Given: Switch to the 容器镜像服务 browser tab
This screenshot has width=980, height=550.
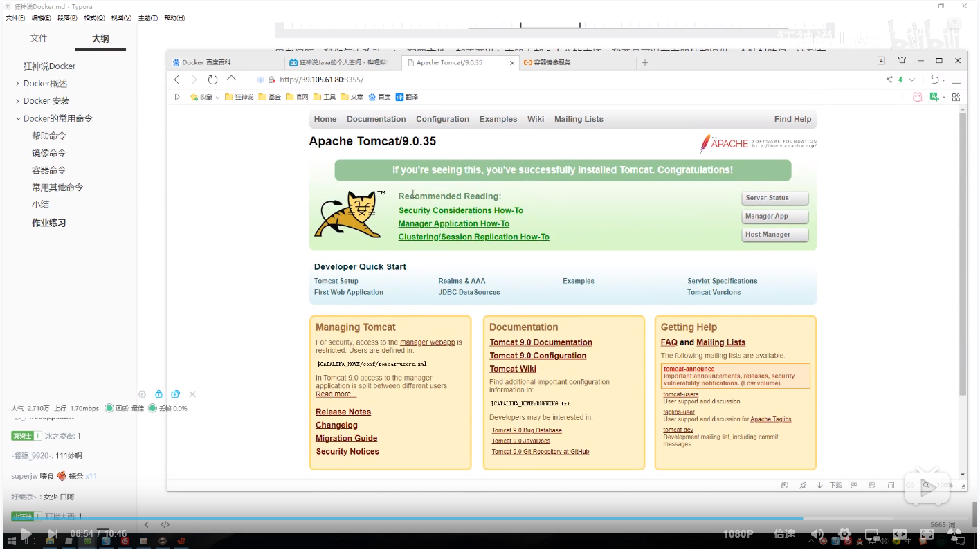Looking at the screenshot, I should click(577, 62).
